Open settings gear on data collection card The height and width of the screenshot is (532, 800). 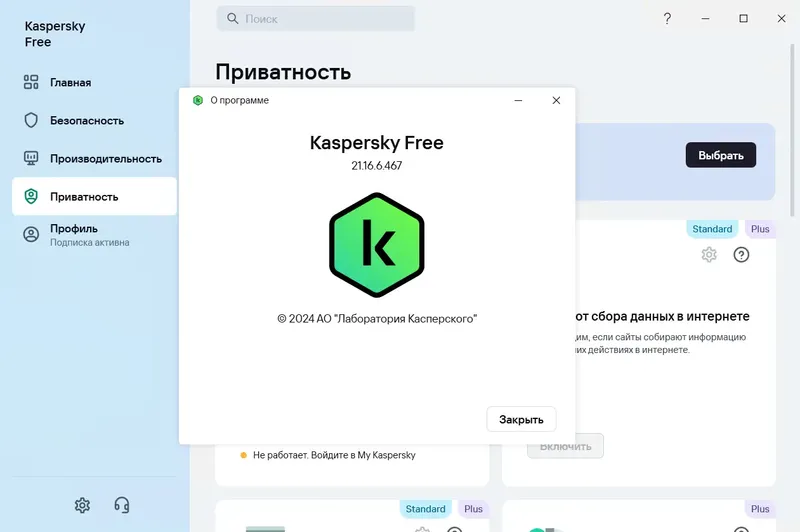pyautogui.click(x=709, y=255)
